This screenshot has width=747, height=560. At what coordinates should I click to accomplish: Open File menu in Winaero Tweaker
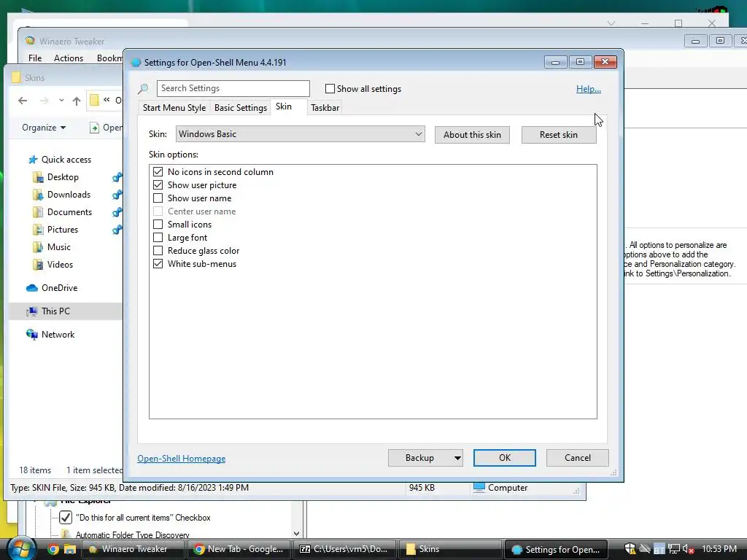[35, 58]
